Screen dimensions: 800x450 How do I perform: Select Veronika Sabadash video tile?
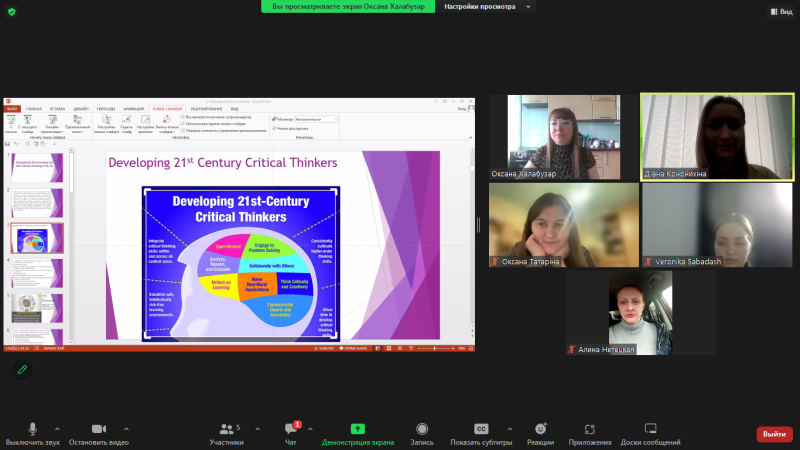(x=717, y=225)
